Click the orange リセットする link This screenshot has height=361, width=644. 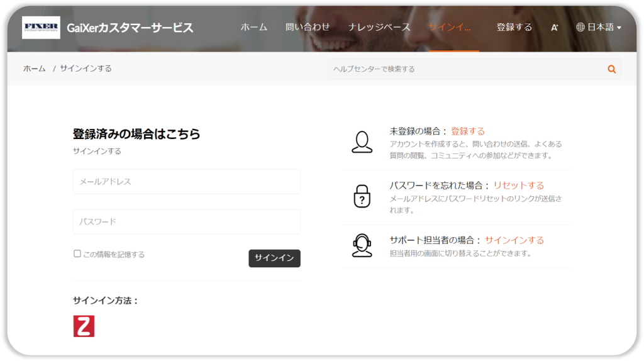point(518,186)
